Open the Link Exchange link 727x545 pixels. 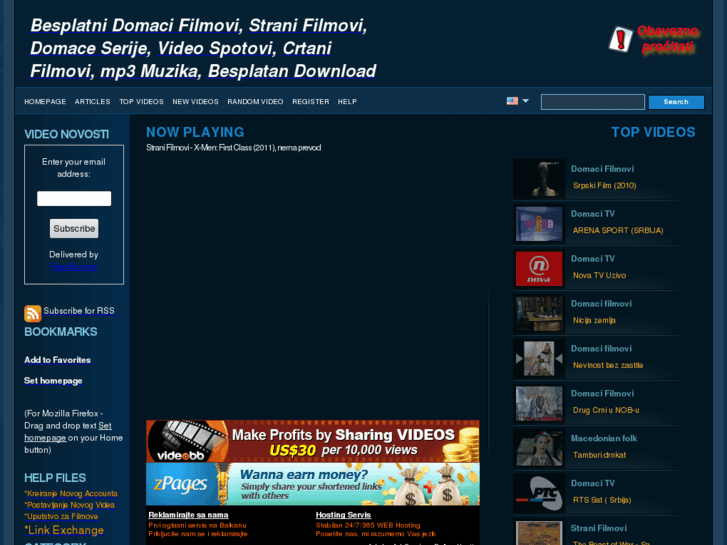(64, 530)
